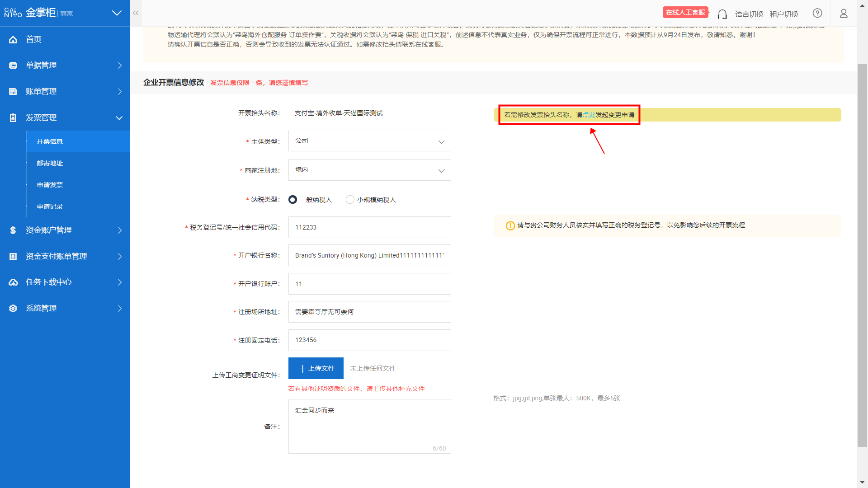Click the 发票管理 invoice icon
868x488 pixels.
(x=13, y=118)
